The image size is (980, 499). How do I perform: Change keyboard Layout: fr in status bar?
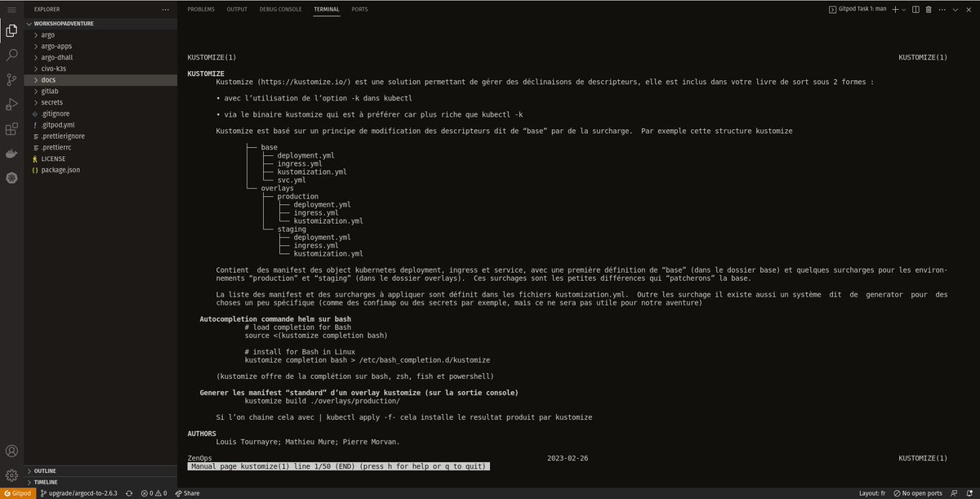point(872,493)
